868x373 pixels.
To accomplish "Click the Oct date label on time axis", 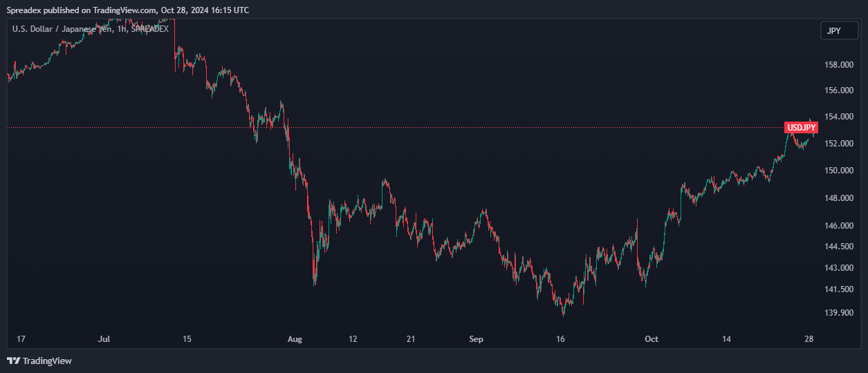I will pos(651,339).
